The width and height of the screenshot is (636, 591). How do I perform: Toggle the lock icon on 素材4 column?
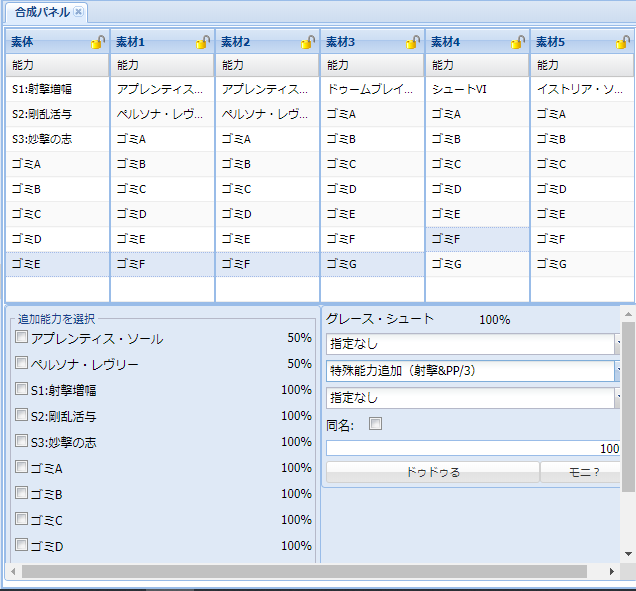point(518,42)
